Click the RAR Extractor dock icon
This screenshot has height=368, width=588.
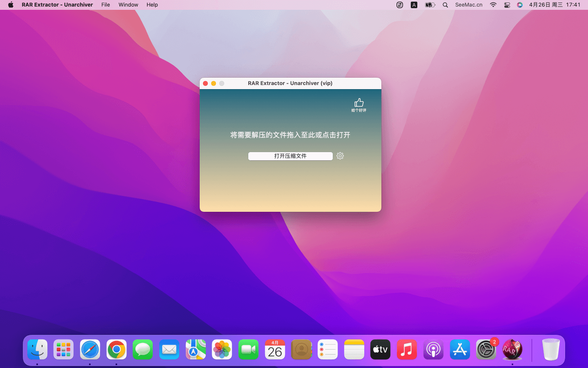point(512,350)
